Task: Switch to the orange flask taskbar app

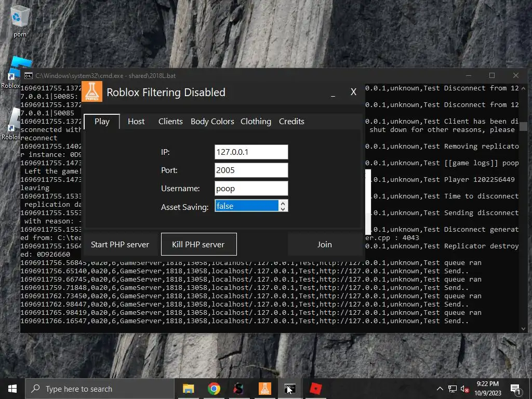Action: [x=264, y=389]
